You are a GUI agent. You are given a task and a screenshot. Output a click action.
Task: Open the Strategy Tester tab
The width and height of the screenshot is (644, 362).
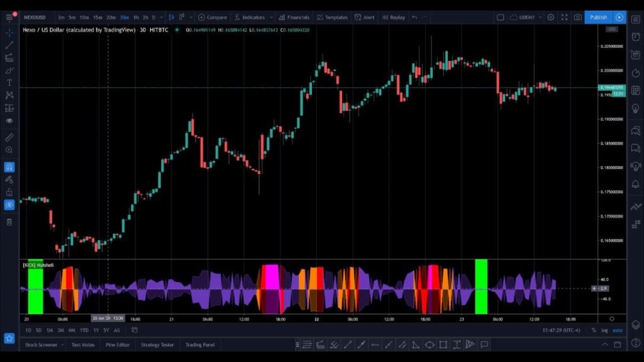(x=157, y=345)
